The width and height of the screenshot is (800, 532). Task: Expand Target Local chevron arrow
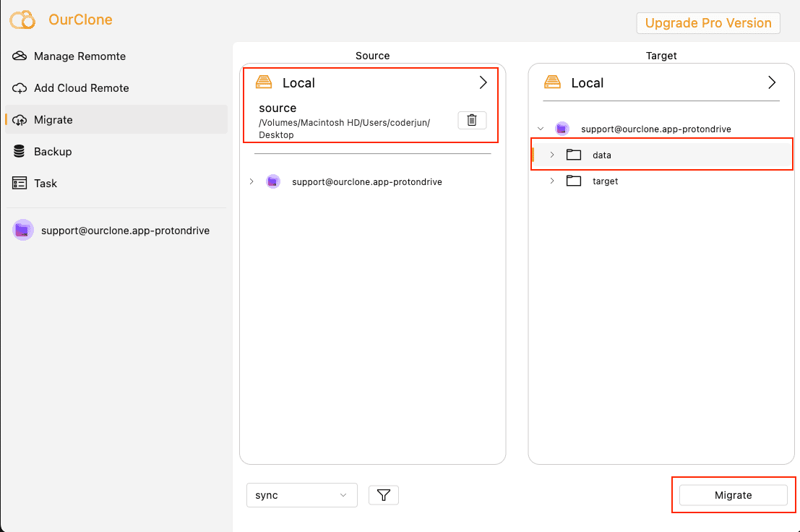(x=771, y=82)
